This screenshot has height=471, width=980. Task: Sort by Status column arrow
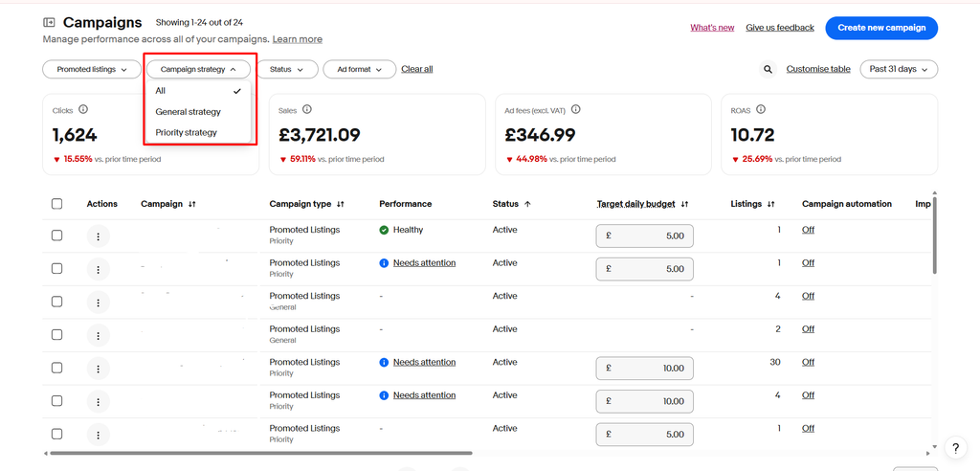(527, 204)
